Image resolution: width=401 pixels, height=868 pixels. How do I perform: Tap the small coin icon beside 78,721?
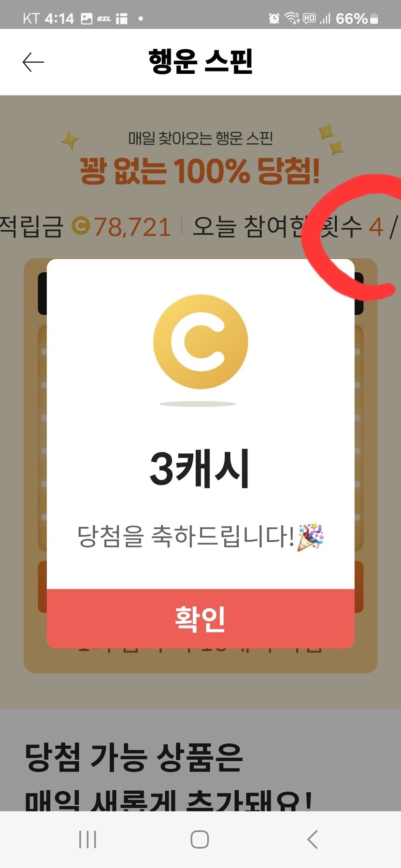coord(81,226)
